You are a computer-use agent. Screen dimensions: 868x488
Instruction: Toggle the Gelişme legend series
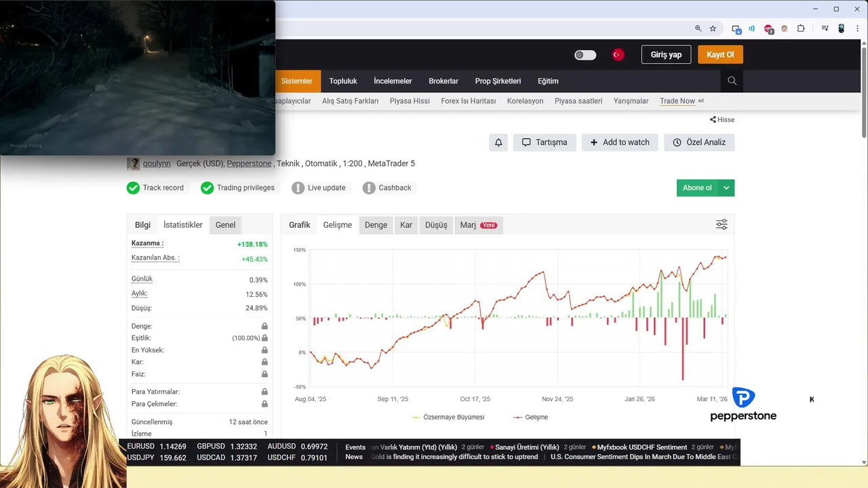(530, 417)
